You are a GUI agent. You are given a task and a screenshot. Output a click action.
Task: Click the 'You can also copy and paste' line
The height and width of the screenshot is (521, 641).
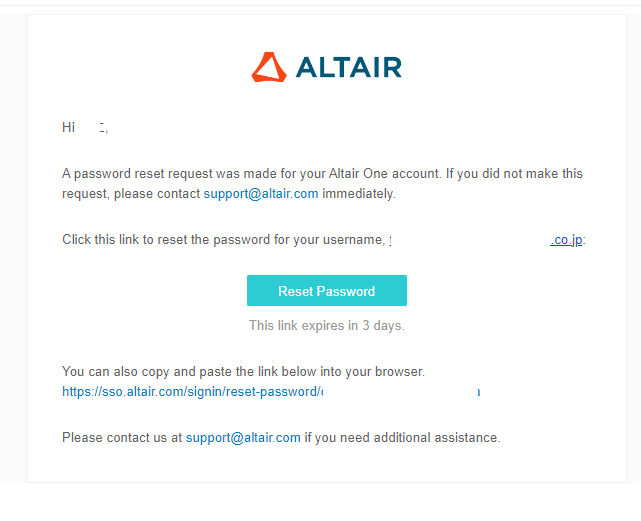point(244,372)
